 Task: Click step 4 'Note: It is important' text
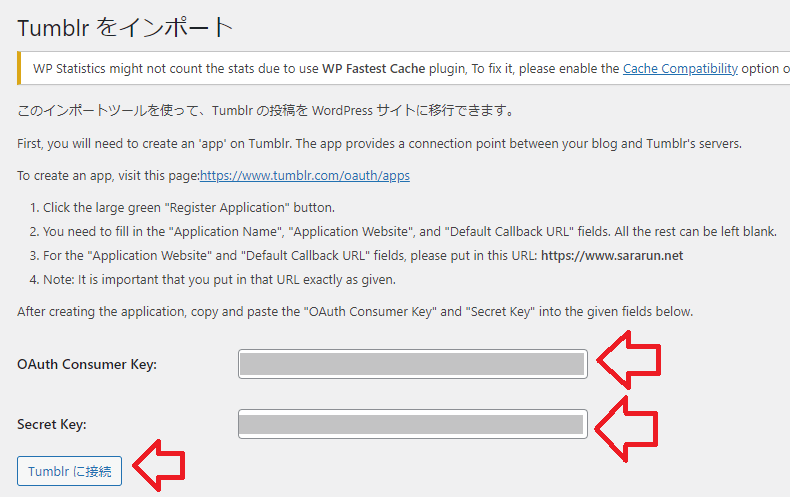219,280
